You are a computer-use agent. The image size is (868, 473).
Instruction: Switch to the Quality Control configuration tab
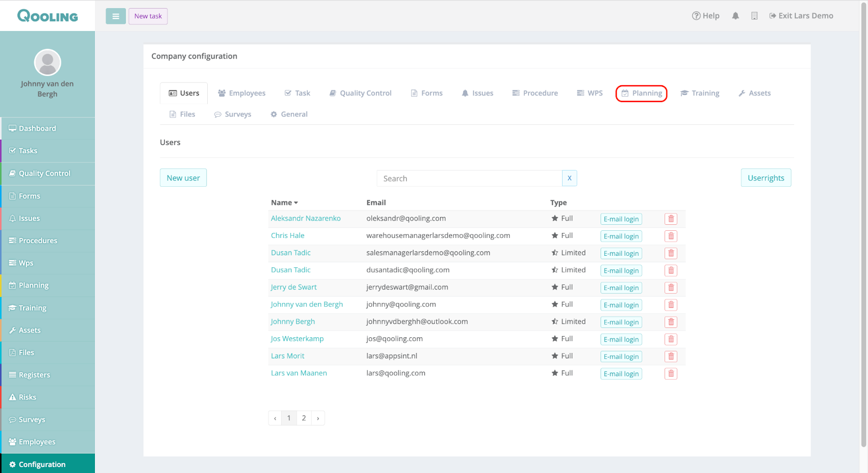coord(360,93)
